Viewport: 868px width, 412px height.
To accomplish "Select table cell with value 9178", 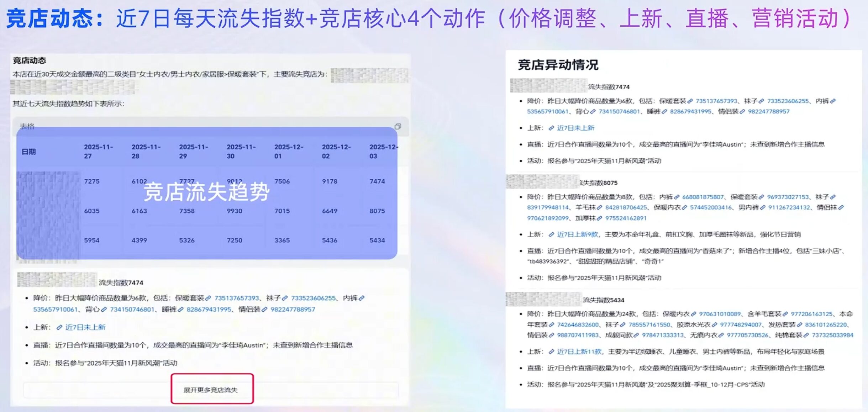I will [330, 181].
